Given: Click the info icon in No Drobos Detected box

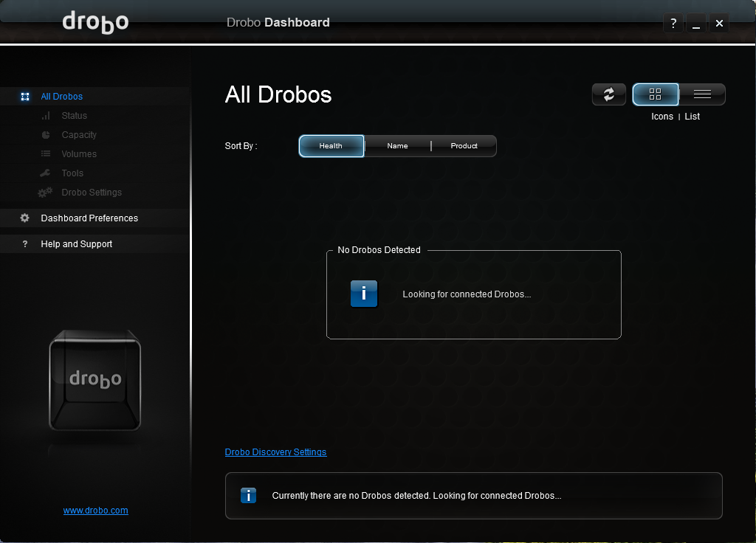Looking at the screenshot, I should [x=363, y=294].
